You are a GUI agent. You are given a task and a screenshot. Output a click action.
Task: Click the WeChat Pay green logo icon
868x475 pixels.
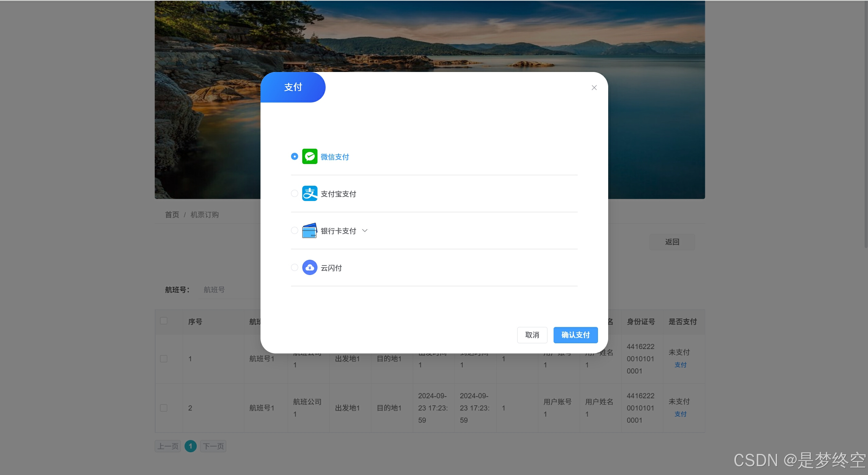pyautogui.click(x=310, y=157)
